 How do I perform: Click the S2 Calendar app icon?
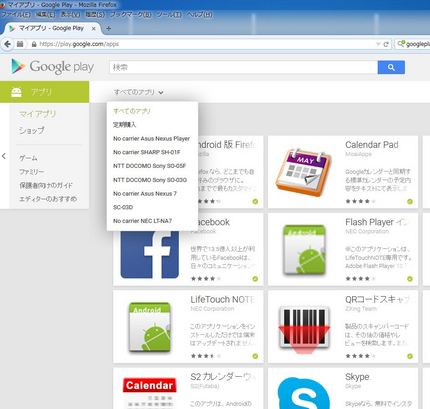click(x=150, y=393)
